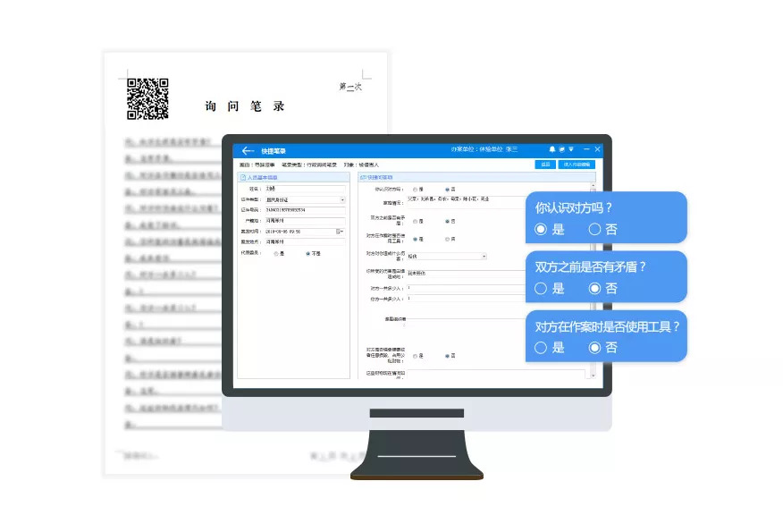
Task: Expand the ID type dropdown
Action: point(341,199)
